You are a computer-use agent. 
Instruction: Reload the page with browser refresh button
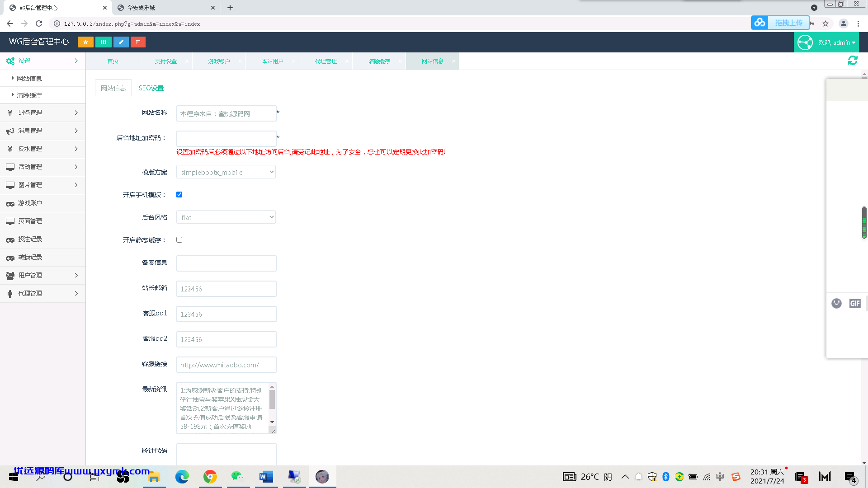tap(39, 23)
